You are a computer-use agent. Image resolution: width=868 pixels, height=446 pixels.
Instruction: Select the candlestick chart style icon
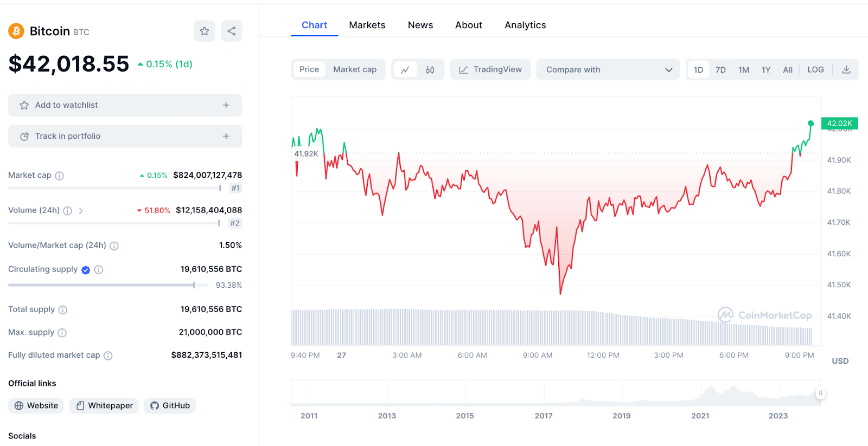click(430, 70)
